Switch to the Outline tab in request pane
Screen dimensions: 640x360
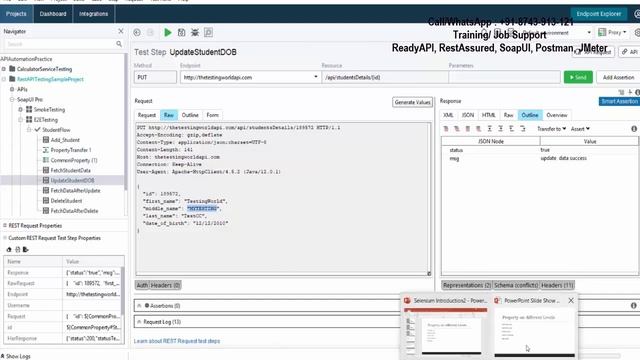(x=190, y=115)
